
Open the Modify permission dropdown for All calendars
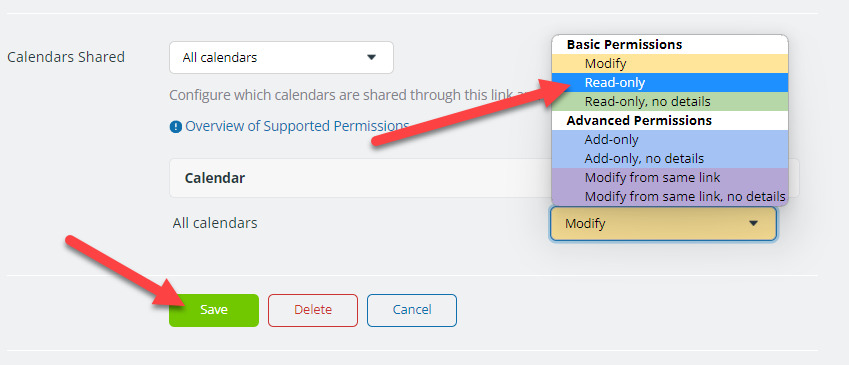pos(663,223)
